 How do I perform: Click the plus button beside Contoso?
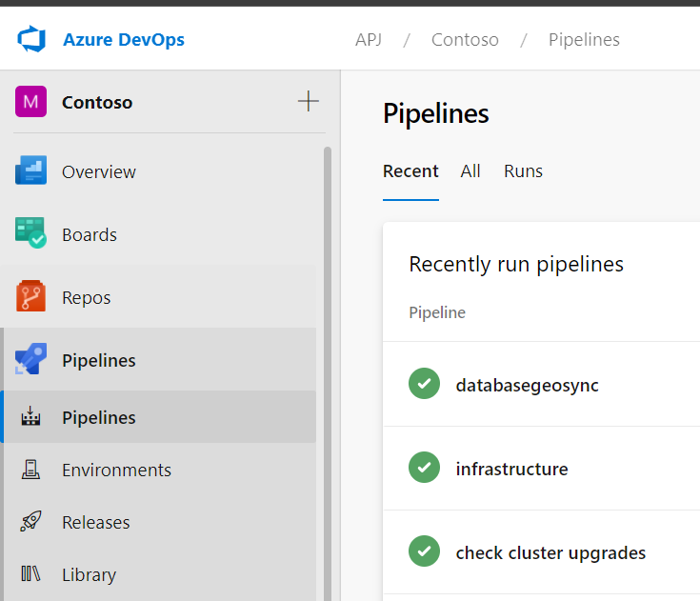pyautogui.click(x=308, y=102)
